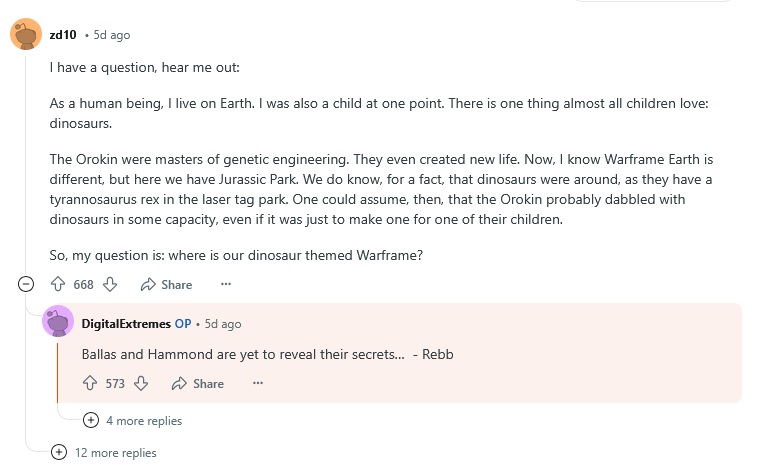Open the three-dot menu on Rebb's reply
The height and width of the screenshot is (474, 760).
coord(258,383)
